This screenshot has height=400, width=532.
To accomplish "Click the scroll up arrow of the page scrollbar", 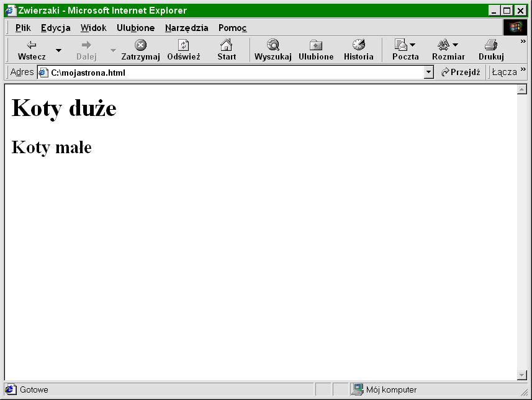I will coord(522,89).
